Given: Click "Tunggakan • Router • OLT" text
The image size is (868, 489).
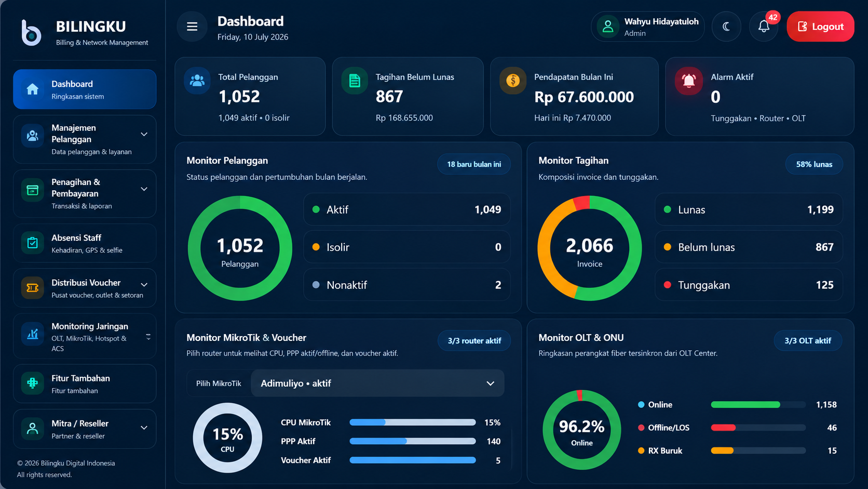Looking at the screenshot, I should pyautogui.click(x=758, y=118).
